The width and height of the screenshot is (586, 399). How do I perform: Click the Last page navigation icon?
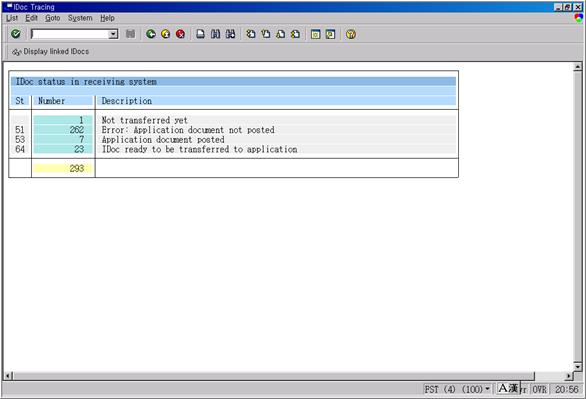click(295, 34)
